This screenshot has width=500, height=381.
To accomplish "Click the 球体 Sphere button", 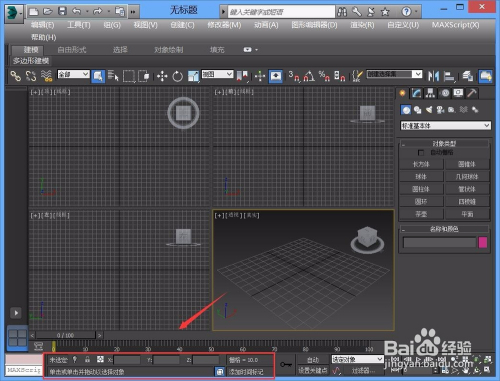I will pyautogui.click(x=421, y=177).
